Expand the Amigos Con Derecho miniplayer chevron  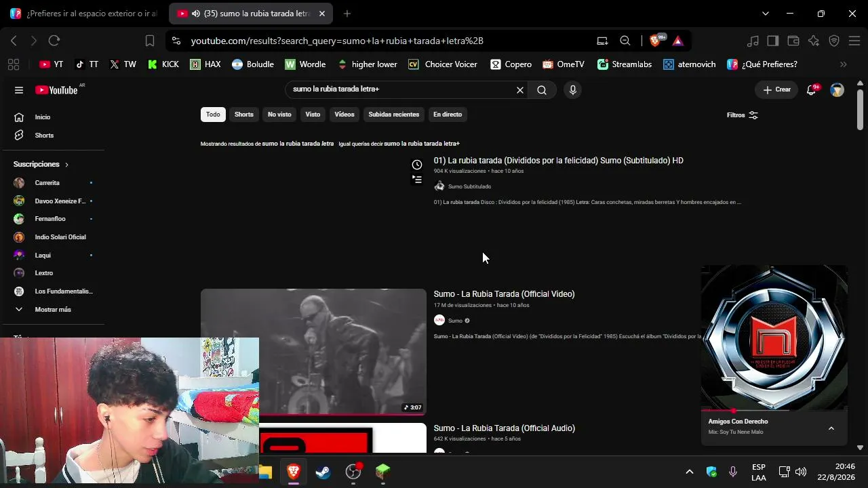point(831,428)
